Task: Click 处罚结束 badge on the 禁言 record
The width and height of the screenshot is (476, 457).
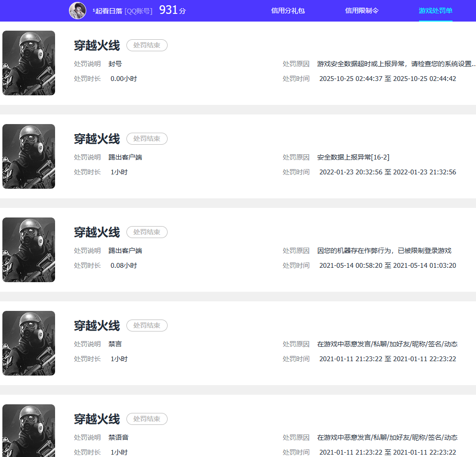Action: coord(147,326)
